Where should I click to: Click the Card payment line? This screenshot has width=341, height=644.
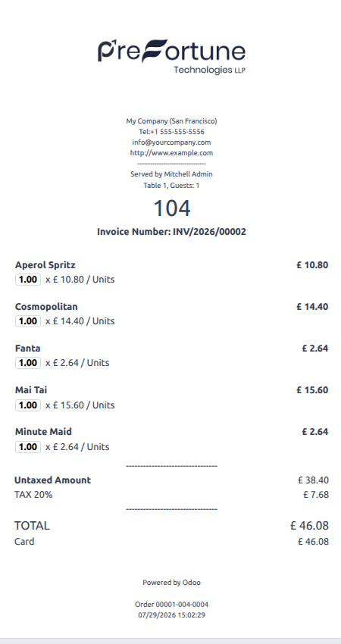(x=171, y=541)
